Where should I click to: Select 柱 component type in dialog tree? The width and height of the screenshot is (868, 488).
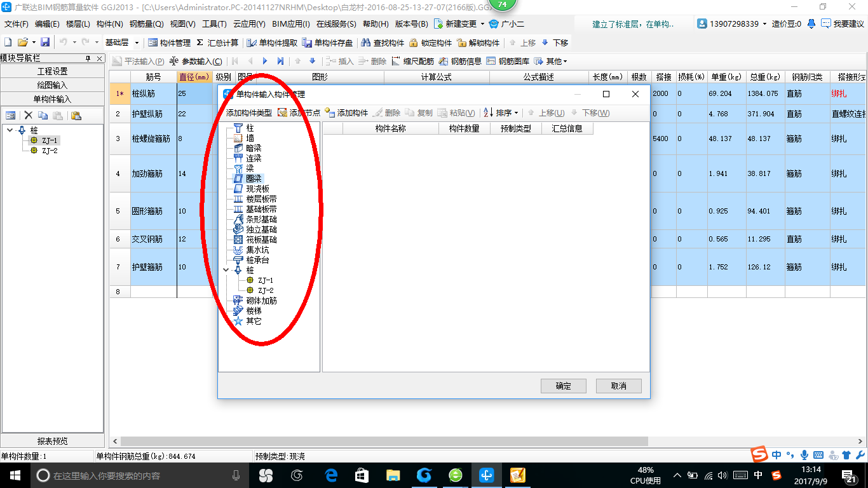[x=250, y=128]
